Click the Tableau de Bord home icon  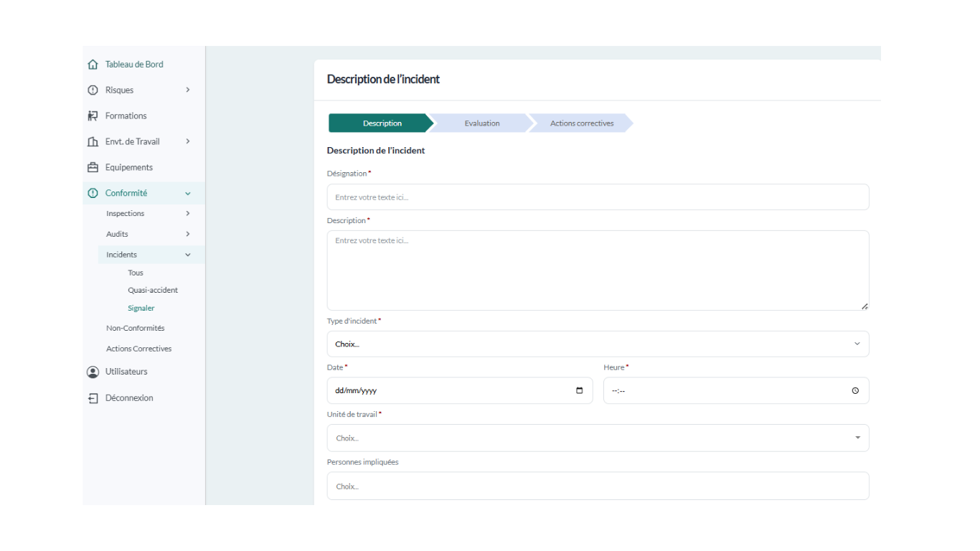(93, 65)
